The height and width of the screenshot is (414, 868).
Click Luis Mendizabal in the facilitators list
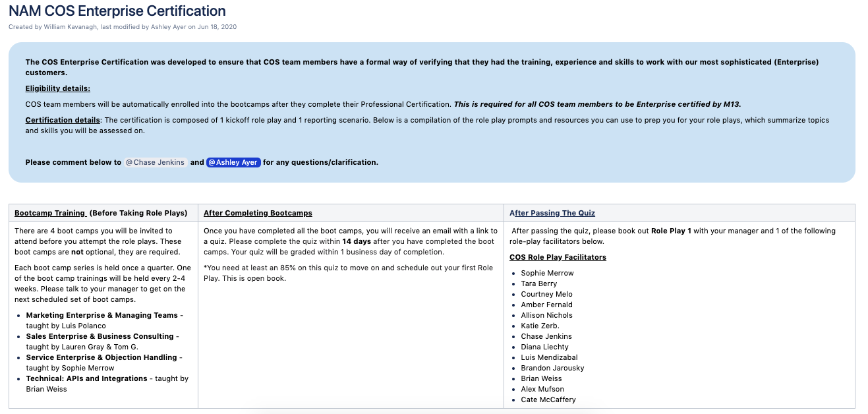pos(550,357)
